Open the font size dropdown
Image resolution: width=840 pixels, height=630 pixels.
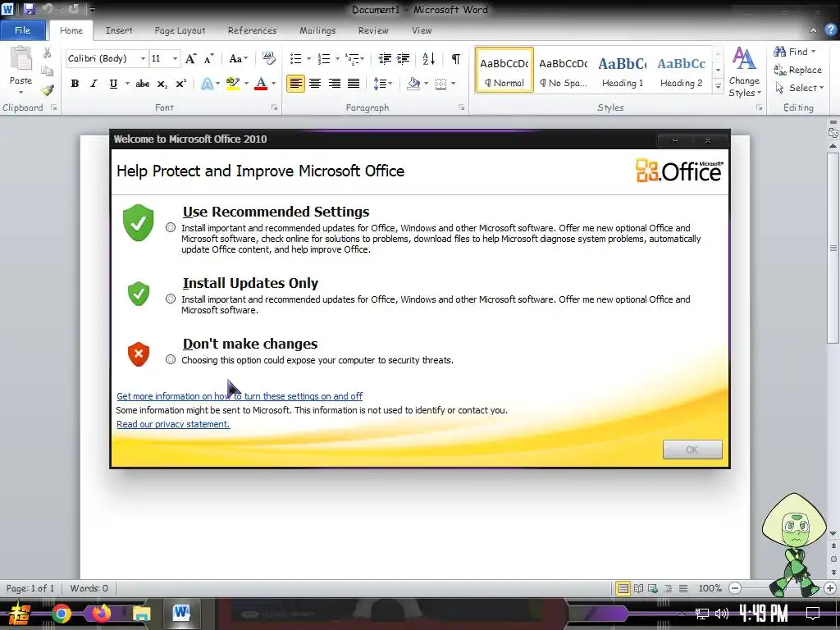pyautogui.click(x=176, y=58)
